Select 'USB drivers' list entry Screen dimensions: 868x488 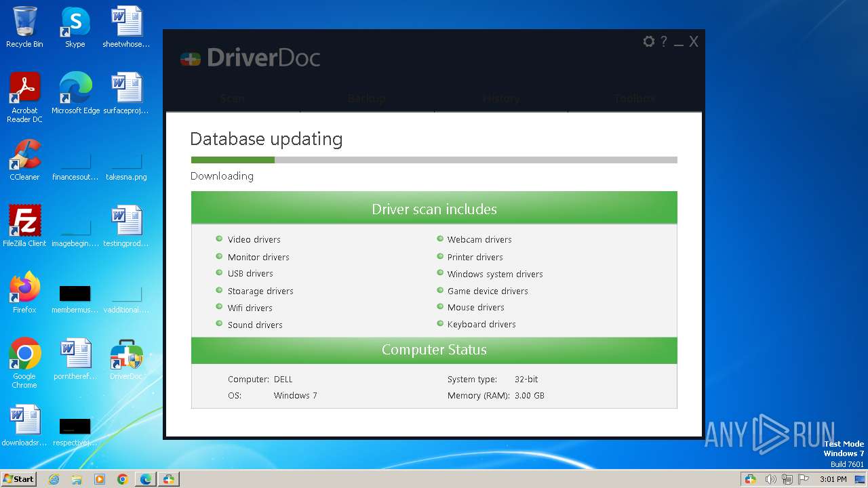250,273
